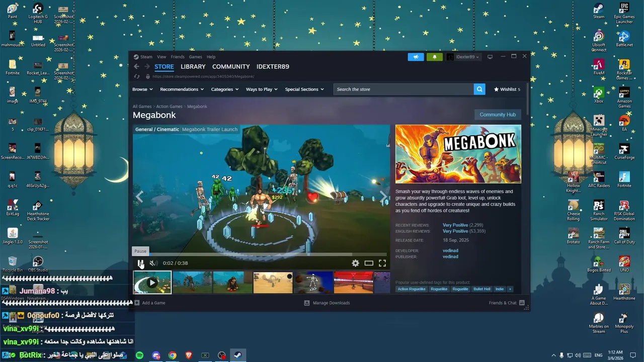Viewport: 644px width, 362px height.
Task: Select the Indie tag
Action: [499, 289]
